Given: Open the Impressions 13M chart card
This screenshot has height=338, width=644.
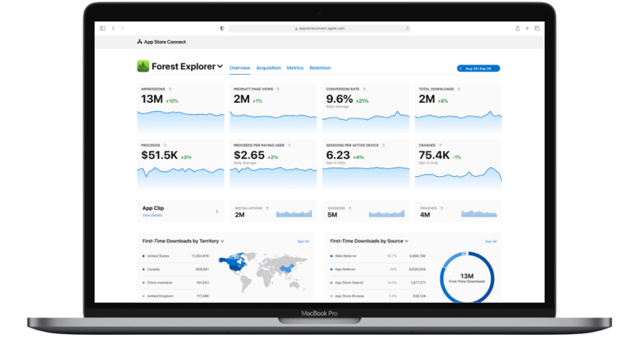Looking at the screenshot, I should (x=180, y=108).
